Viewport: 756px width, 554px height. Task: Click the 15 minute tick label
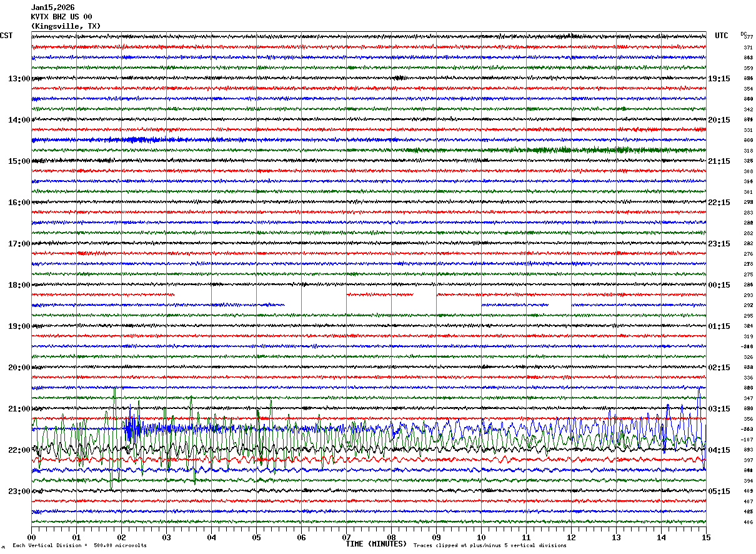point(705,537)
